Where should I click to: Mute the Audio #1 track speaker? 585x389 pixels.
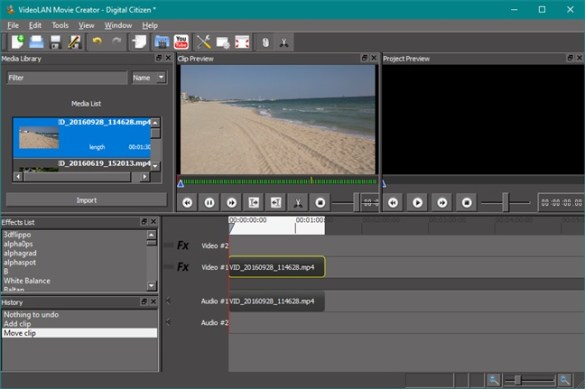(168, 300)
